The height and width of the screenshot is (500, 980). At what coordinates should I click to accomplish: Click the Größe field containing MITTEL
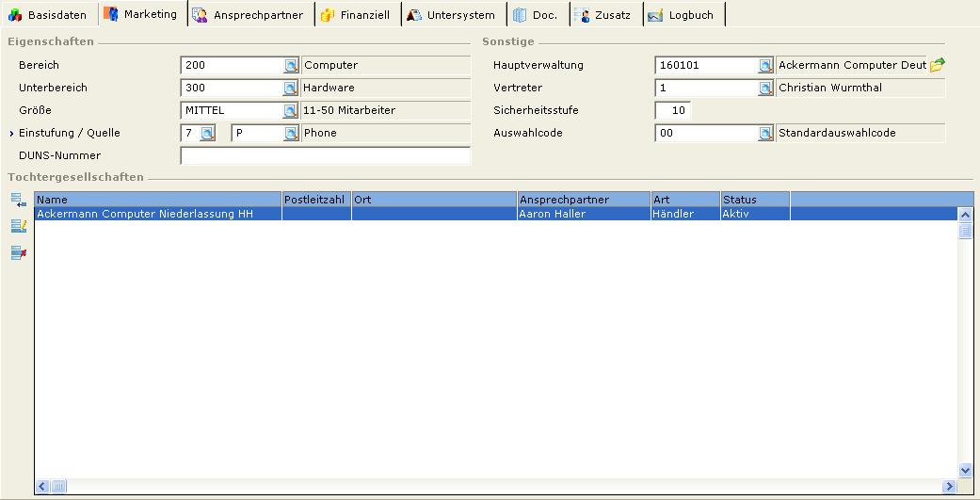[x=233, y=110]
